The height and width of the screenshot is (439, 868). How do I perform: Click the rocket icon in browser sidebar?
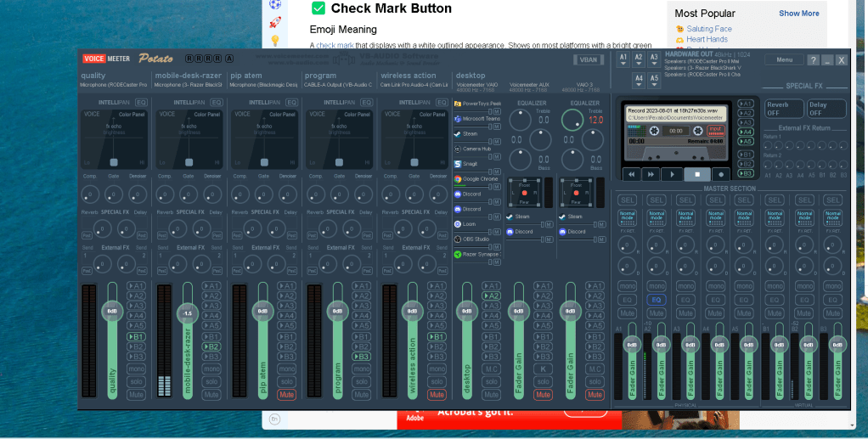tap(275, 23)
